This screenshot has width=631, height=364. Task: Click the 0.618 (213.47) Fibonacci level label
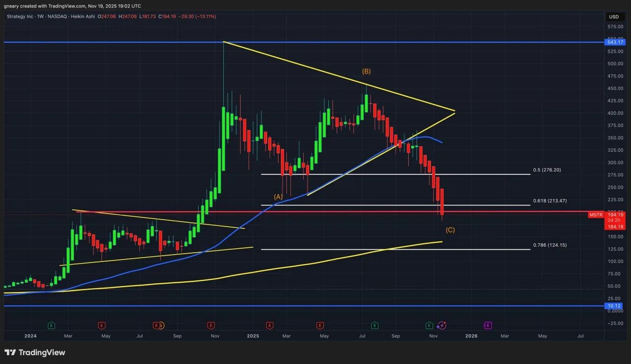pos(547,201)
